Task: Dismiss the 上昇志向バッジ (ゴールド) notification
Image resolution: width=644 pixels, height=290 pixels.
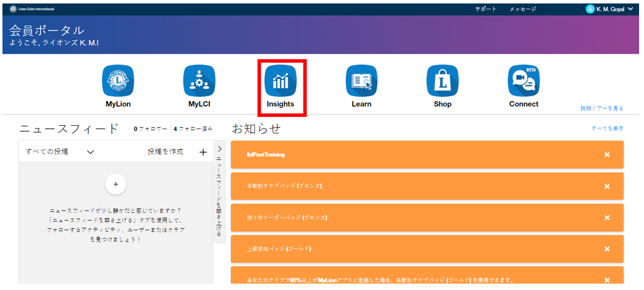Action: coord(607,249)
